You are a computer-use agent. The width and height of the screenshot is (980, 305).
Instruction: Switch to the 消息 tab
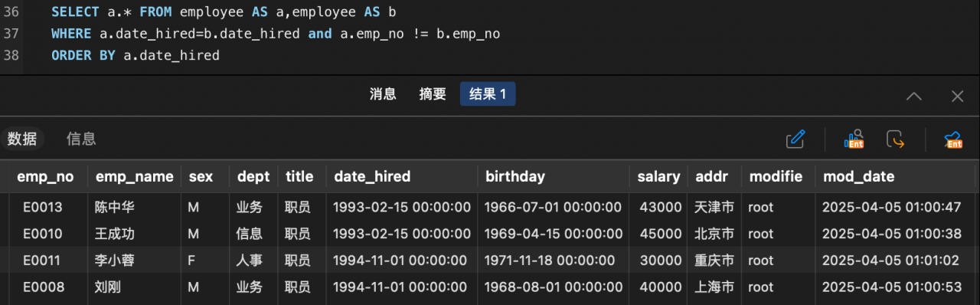point(383,94)
